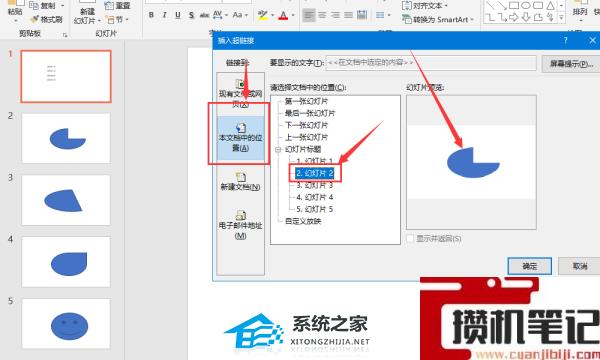Select slide 3 thumbnail in the slide panel

click(x=66, y=200)
